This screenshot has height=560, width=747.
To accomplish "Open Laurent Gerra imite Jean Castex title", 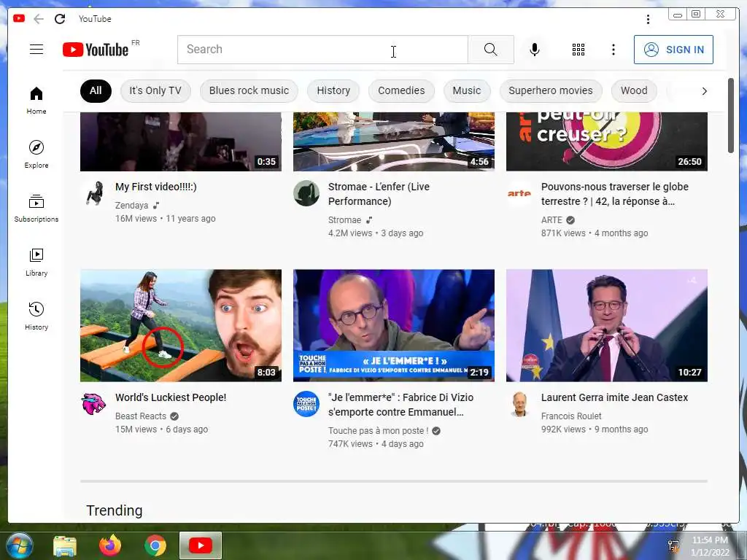I will click(x=614, y=397).
